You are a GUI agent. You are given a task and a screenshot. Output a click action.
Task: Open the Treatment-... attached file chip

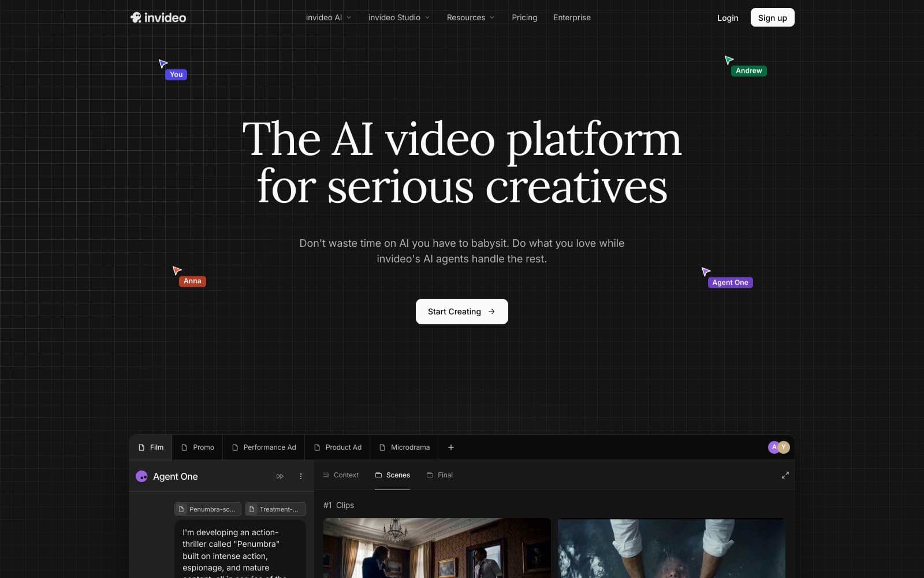[275, 509]
